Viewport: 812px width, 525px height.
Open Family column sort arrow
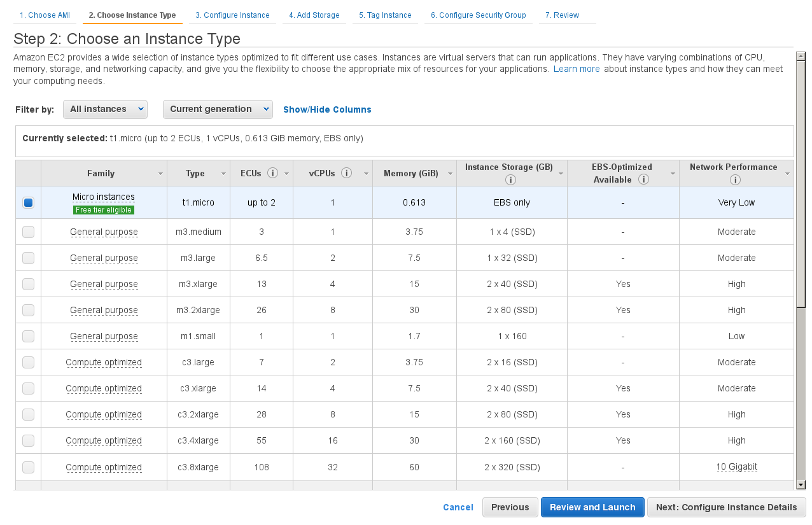point(160,174)
